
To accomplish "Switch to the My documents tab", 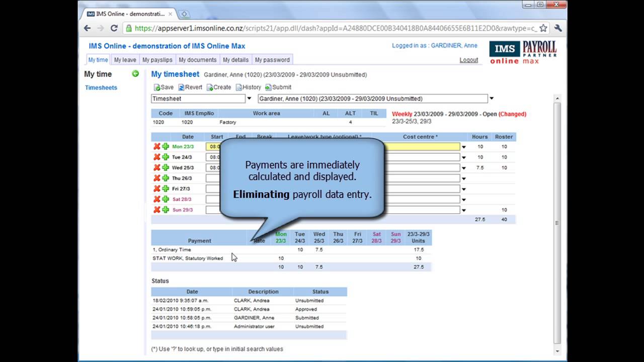I will coord(198,60).
